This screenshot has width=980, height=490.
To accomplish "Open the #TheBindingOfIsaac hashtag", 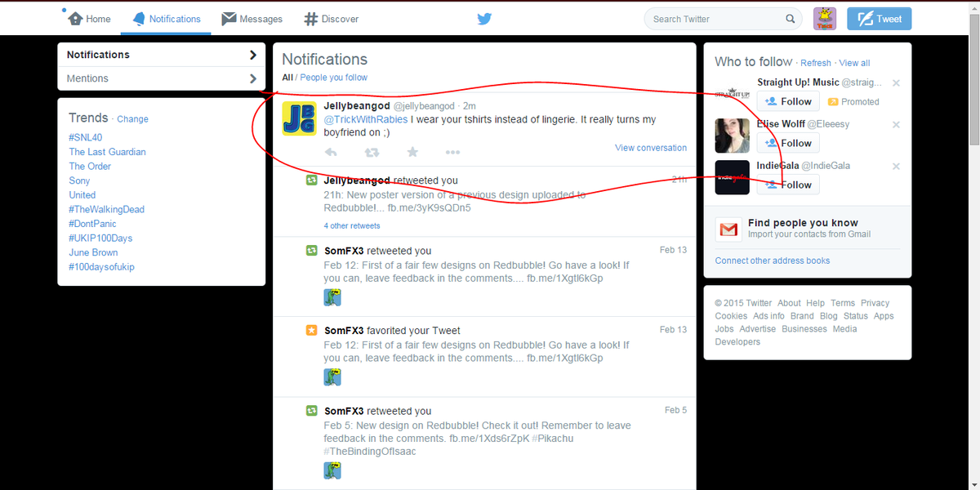I will pyautogui.click(x=370, y=452).
